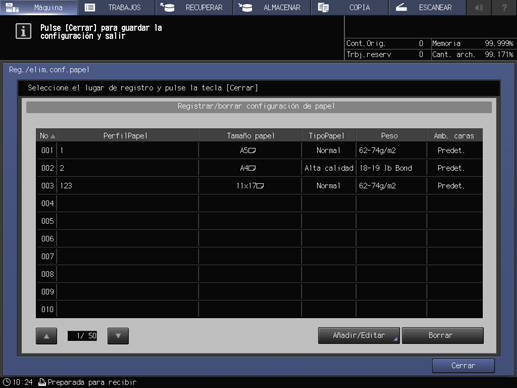Click the Borrar button
517x388 pixels.
[x=443, y=335]
